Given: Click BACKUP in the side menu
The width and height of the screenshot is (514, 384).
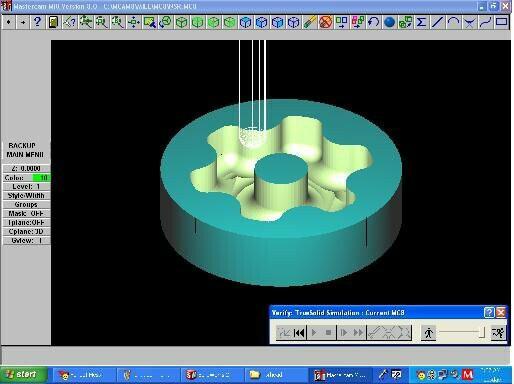Looking at the screenshot, I should coord(22,145).
